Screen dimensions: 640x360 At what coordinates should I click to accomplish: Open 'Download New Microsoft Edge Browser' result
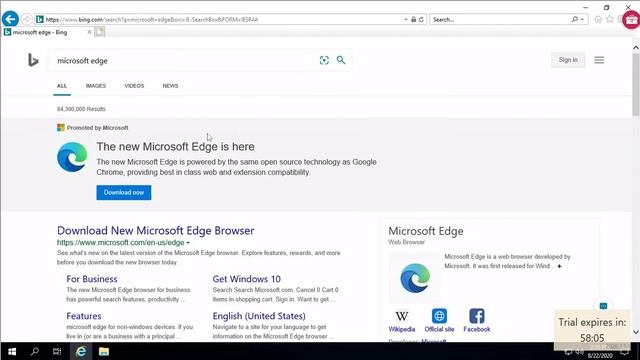pyautogui.click(x=156, y=230)
